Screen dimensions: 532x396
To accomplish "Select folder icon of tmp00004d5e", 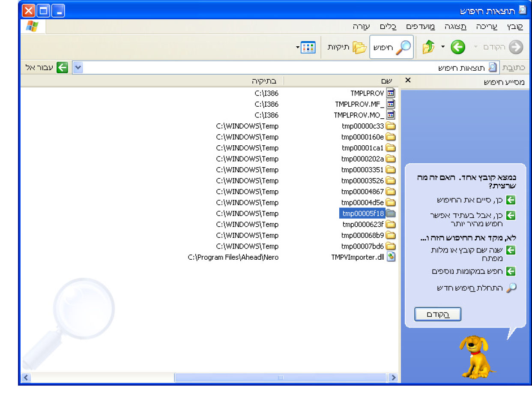I will coord(391,202).
